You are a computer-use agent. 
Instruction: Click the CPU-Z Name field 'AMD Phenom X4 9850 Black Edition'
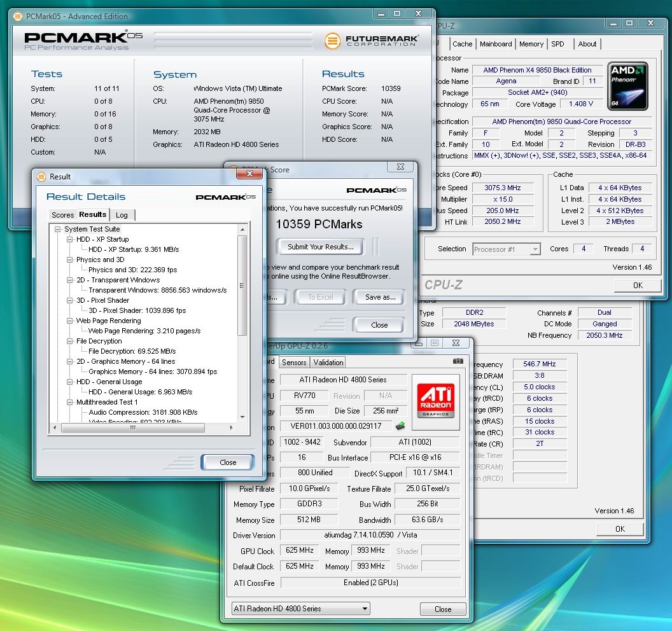click(537, 70)
